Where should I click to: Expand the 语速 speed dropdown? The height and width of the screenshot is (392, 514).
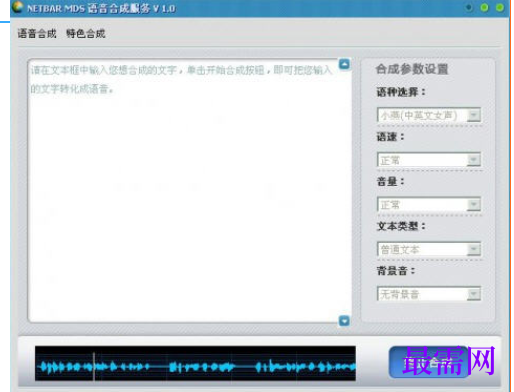pos(429,160)
